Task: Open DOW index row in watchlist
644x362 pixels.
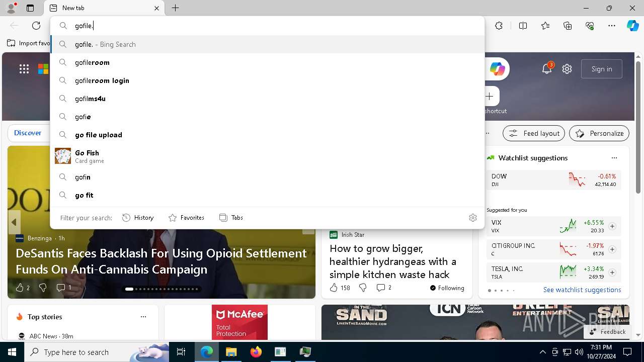Action: [554, 180]
